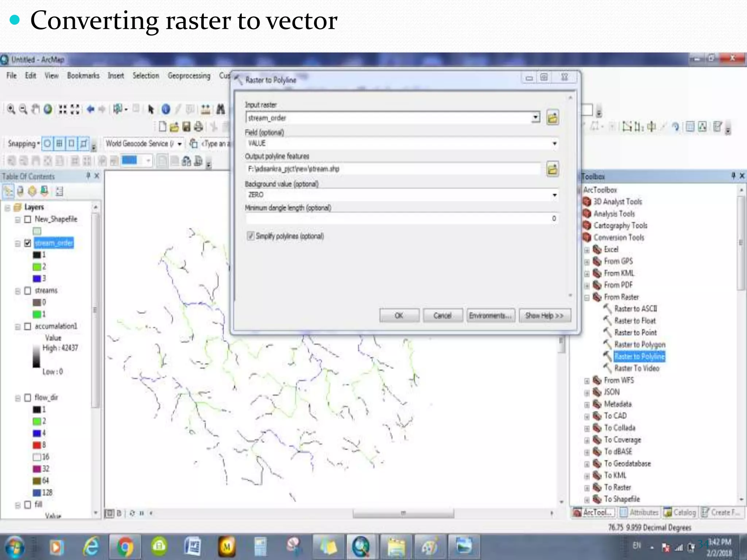Screen dimensions: 747x560
Task: Click the Windows Start button
Action: point(14,547)
